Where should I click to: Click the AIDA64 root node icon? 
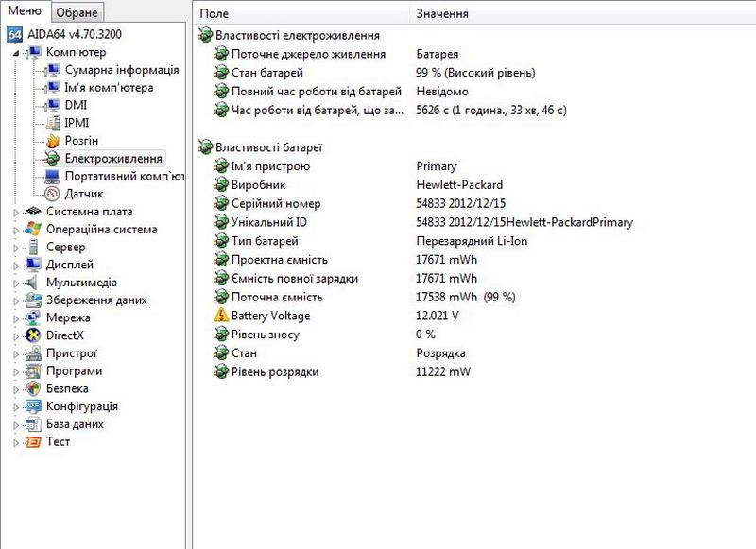14,34
